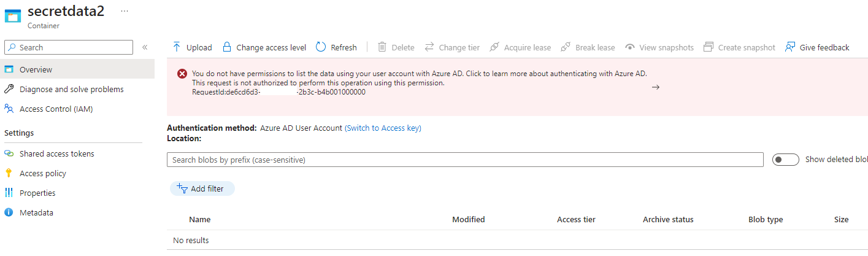Viewport: 868px width, 256px height.
Task: Click the Change access level lock icon
Action: coord(227,47)
